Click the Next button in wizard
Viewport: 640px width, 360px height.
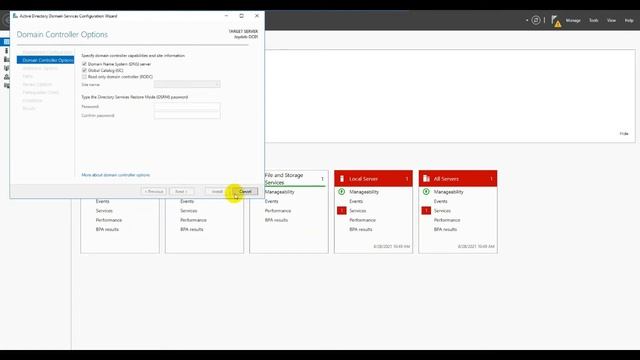pyautogui.click(x=181, y=191)
